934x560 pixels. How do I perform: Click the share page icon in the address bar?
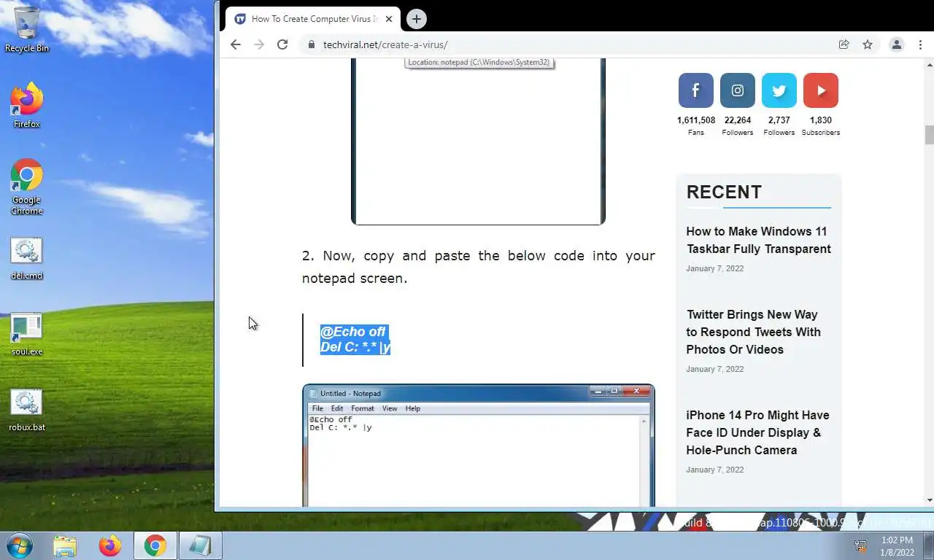tap(844, 44)
